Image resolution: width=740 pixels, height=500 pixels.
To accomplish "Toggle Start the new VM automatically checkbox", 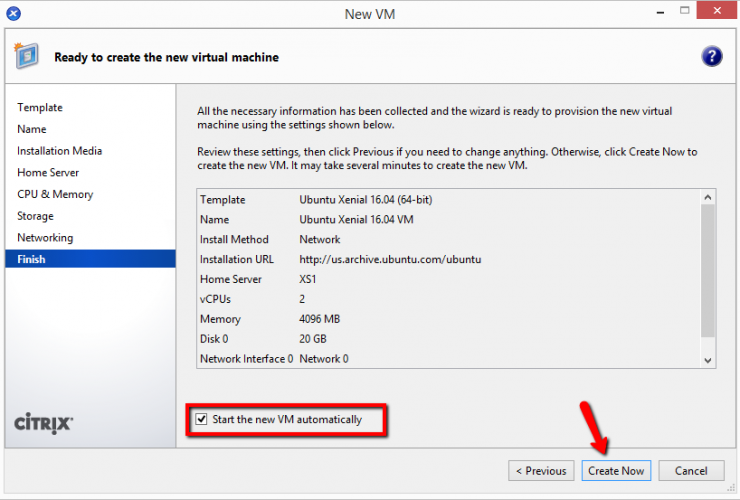I will click(202, 420).
